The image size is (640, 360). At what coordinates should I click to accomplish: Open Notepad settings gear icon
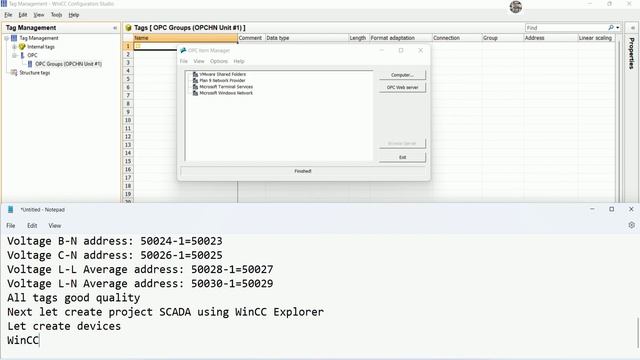click(x=631, y=225)
